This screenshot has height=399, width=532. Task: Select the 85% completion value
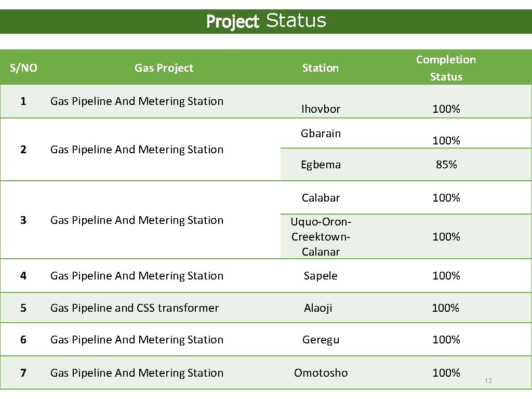pos(446,165)
